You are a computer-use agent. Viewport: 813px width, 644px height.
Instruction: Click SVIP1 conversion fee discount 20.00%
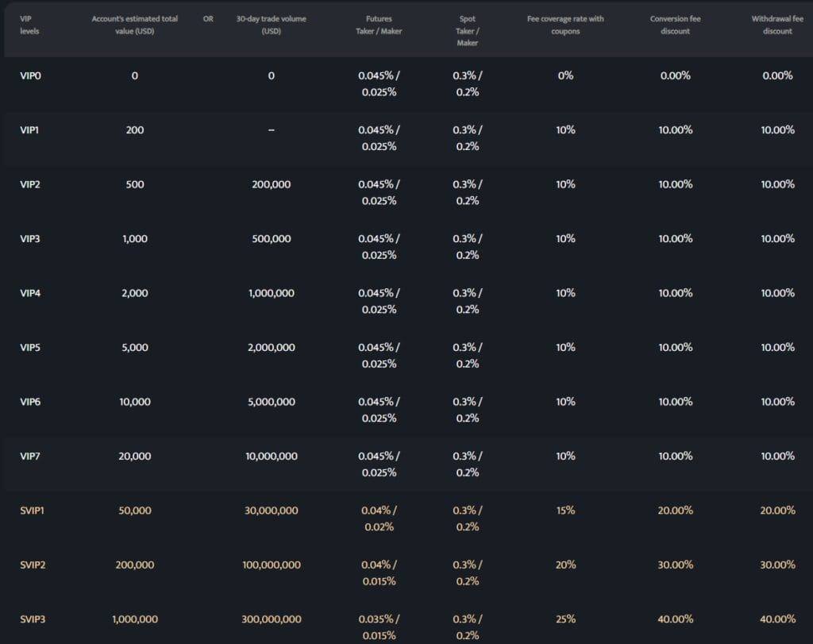coord(675,511)
